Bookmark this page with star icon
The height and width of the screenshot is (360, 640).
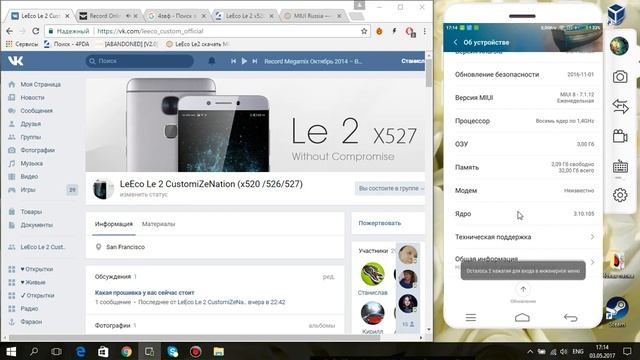coord(364,31)
